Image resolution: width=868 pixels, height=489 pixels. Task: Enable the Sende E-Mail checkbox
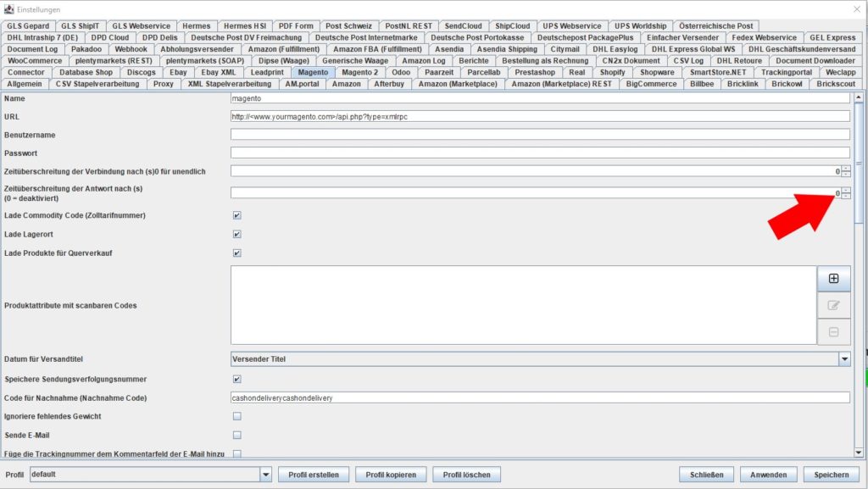coord(237,436)
